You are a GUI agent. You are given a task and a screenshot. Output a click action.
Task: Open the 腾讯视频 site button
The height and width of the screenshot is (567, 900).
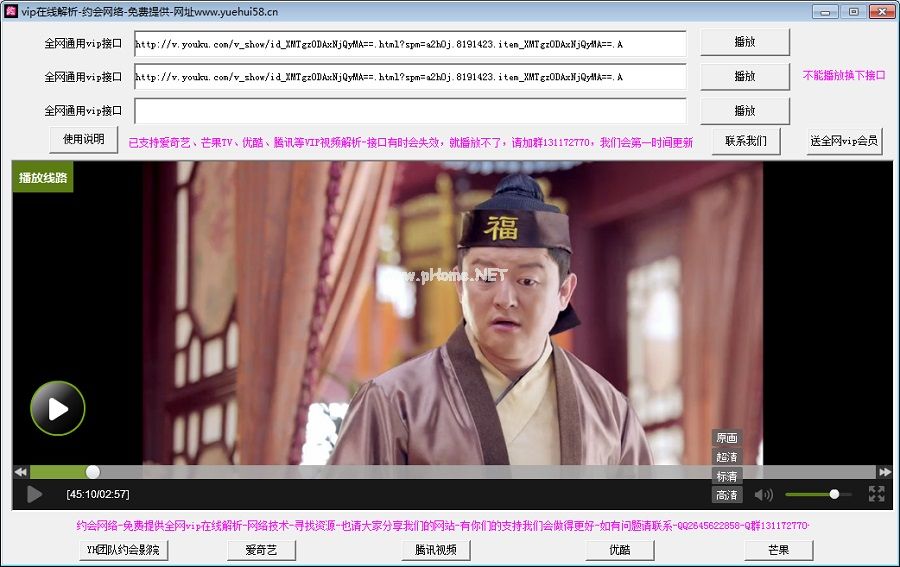coord(436,550)
